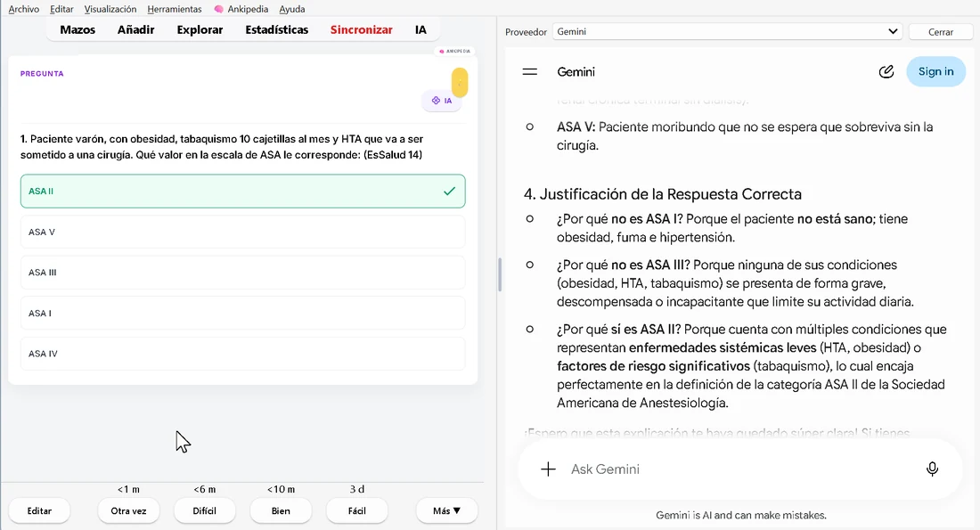Click the '<6 m' interval label
The width and height of the screenshot is (980, 530).
204,489
